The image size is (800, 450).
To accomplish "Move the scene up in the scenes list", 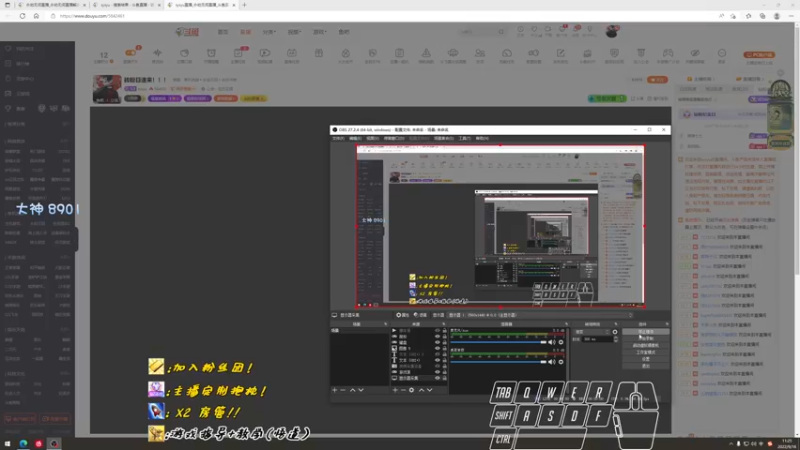I will click(352, 390).
